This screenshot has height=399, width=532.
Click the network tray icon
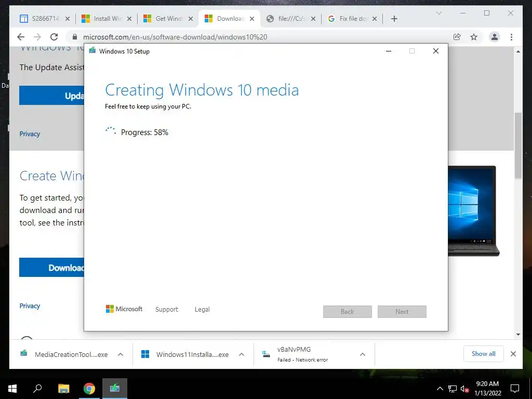(453, 389)
